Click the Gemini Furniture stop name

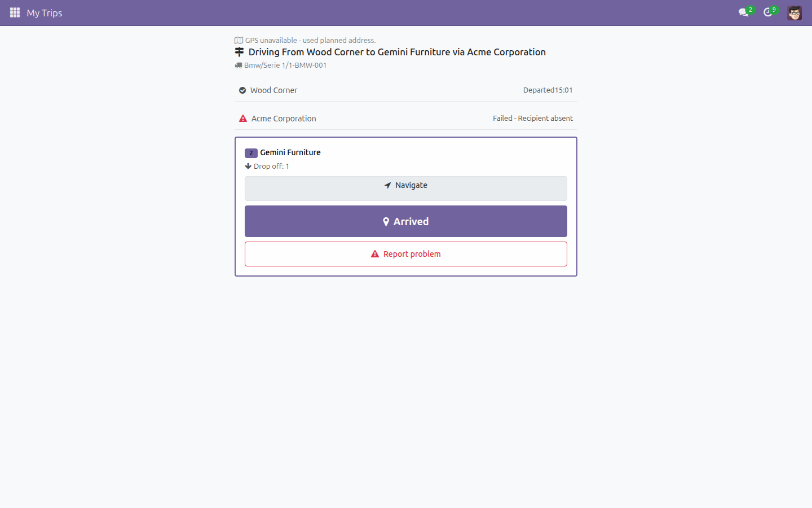(x=290, y=152)
